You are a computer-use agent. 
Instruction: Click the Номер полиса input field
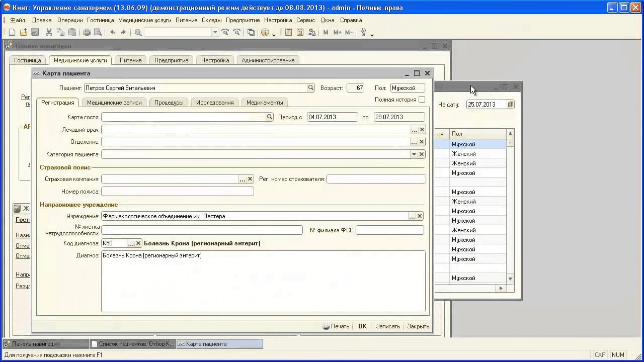tap(178, 192)
